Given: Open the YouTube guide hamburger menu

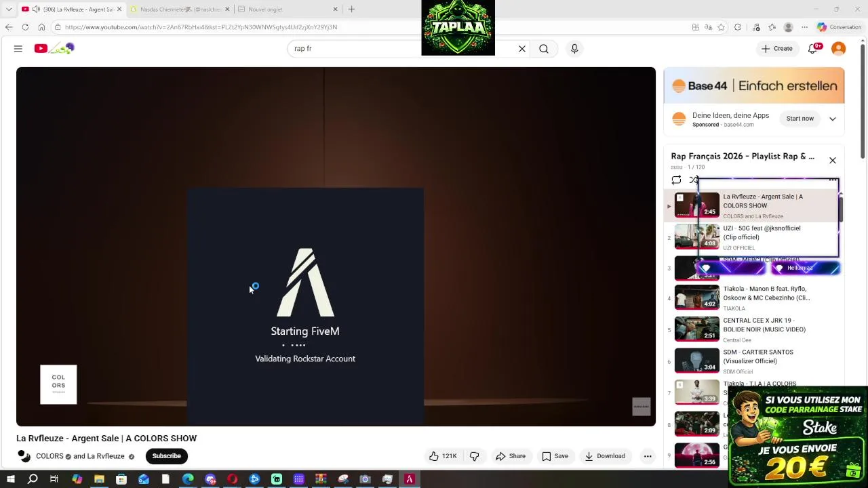Looking at the screenshot, I should pyautogui.click(x=18, y=49).
